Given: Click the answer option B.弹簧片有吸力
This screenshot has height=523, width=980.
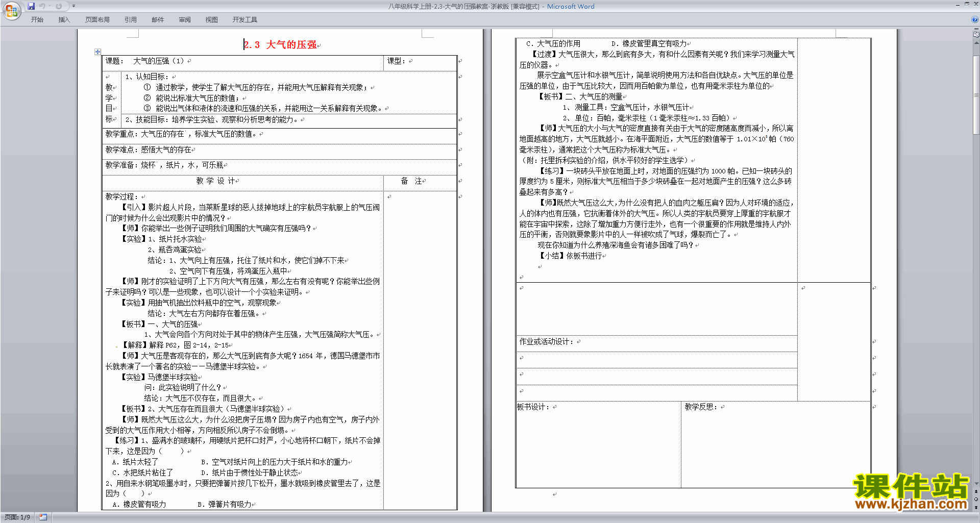Looking at the screenshot, I should (x=225, y=504).
